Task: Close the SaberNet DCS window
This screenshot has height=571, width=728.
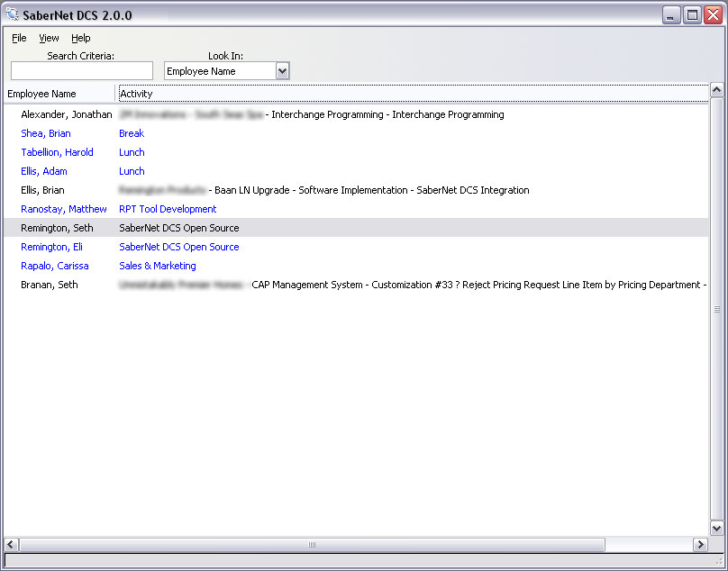Action: (714, 15)
